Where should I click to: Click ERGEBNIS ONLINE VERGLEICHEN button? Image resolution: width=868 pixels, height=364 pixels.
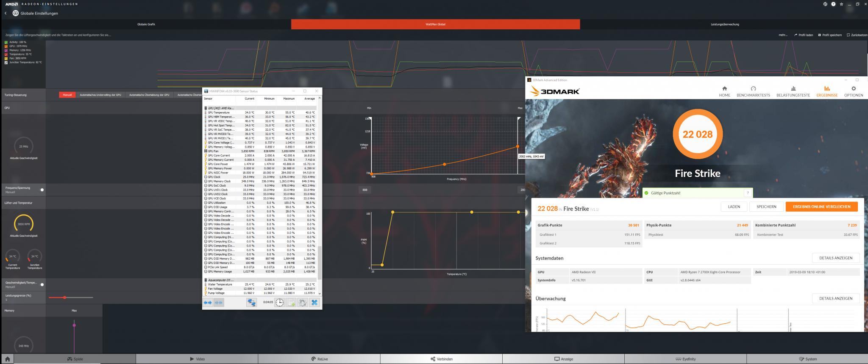(821, 207)
